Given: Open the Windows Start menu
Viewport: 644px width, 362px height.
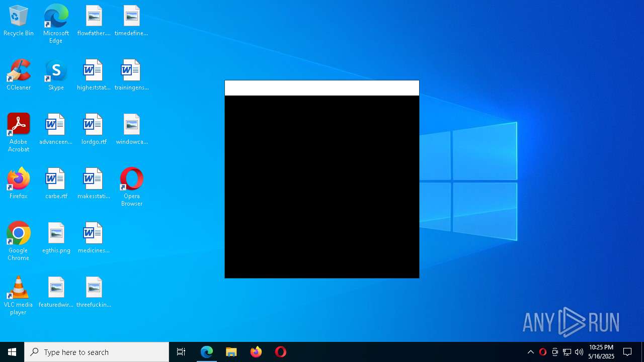Looking at the screenshot, I should pyautogui.click(x=12, y=352).
